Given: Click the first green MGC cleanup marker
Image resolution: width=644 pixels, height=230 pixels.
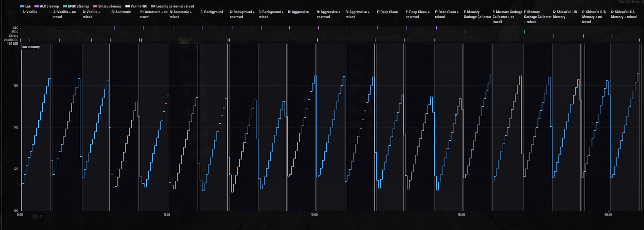Looking at the screenshot, I should tap(466, 32).
